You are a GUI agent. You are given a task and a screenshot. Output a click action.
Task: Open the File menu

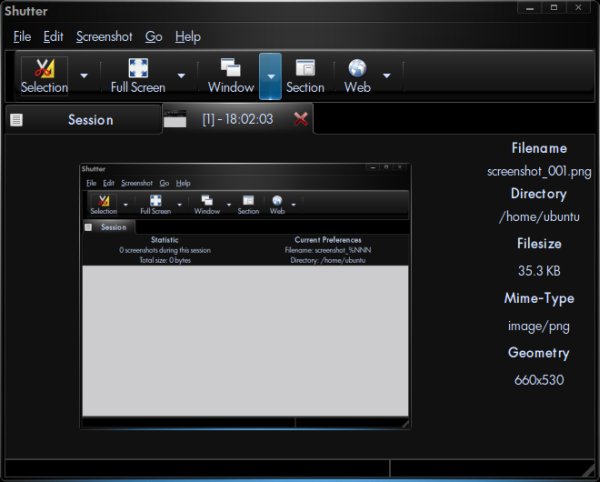tap(22, 37)
